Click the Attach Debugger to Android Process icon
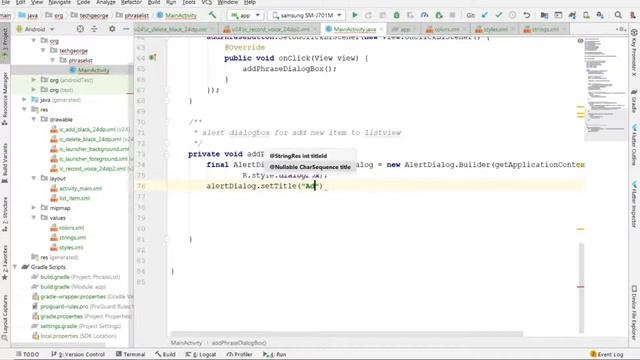640x360 pixels. coord(439,15)
